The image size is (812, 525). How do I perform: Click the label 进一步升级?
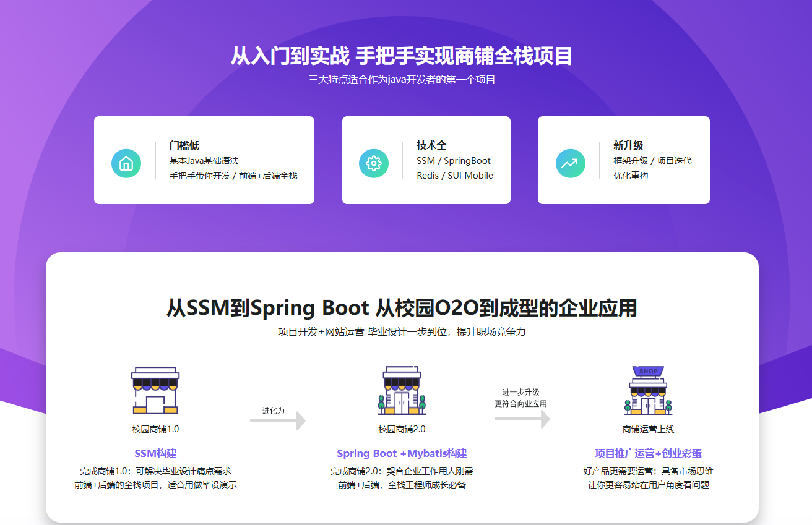tap(520, 392)
